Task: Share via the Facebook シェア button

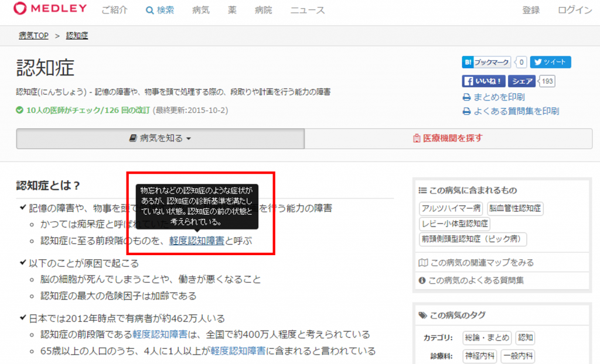Action: click(x=522, y=81)
